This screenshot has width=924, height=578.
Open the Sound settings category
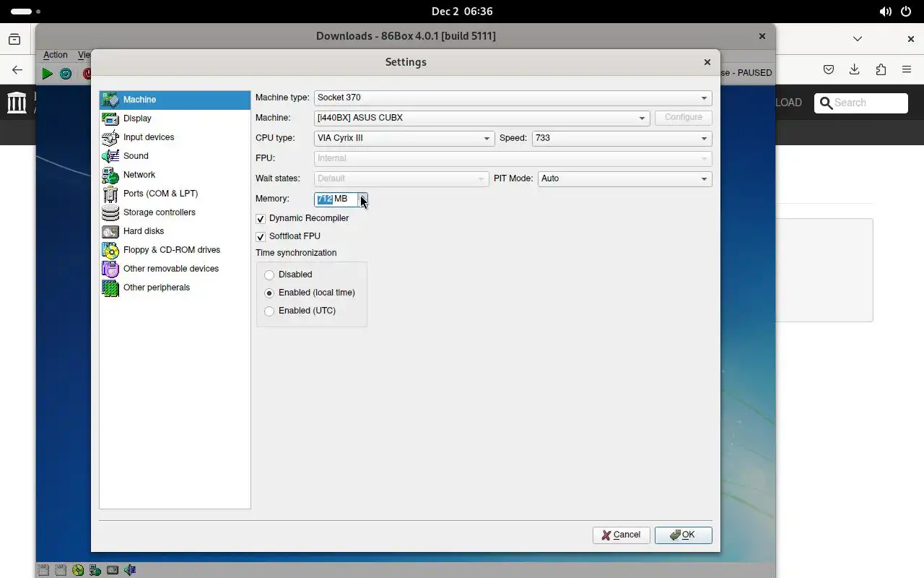175,156
